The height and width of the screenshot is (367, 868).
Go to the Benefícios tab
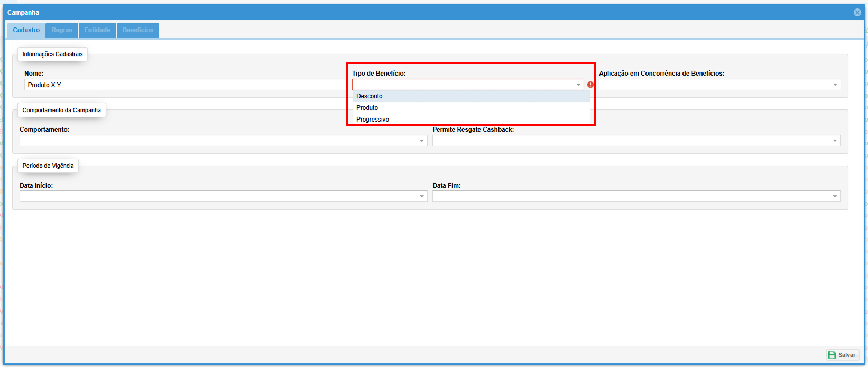tap(137, 30)
